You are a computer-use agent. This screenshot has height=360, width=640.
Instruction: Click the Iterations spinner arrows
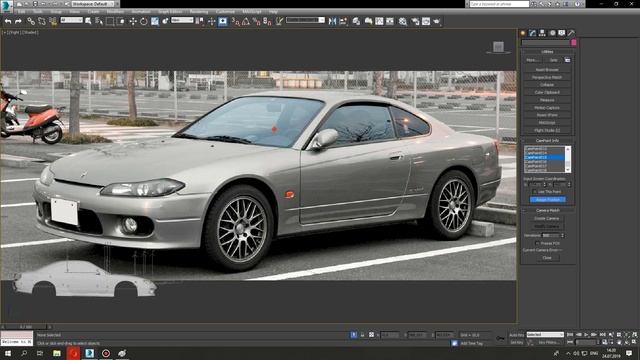click(562, 236)
